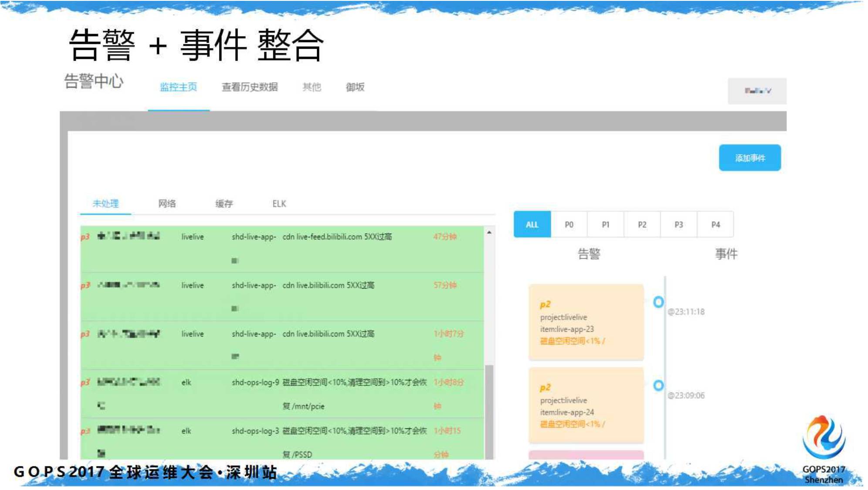Viewport: 868px width, 490px height.
Task: Open the live-app-24 p2 alert card
Action: (x=586, y=405)
